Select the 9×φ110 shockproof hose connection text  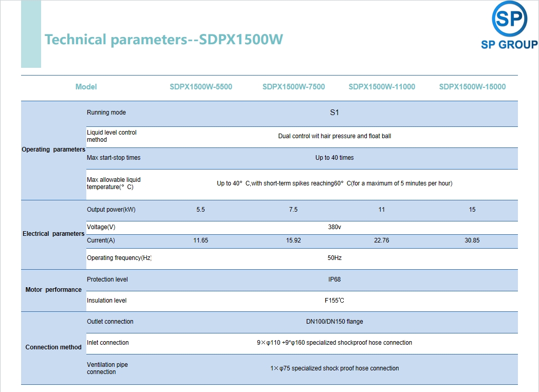pos(334,343)
